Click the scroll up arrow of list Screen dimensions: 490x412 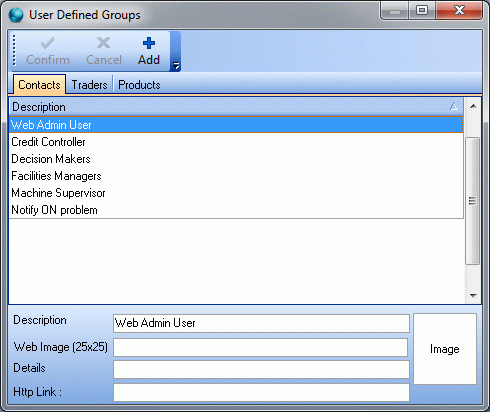click(473, 106)
